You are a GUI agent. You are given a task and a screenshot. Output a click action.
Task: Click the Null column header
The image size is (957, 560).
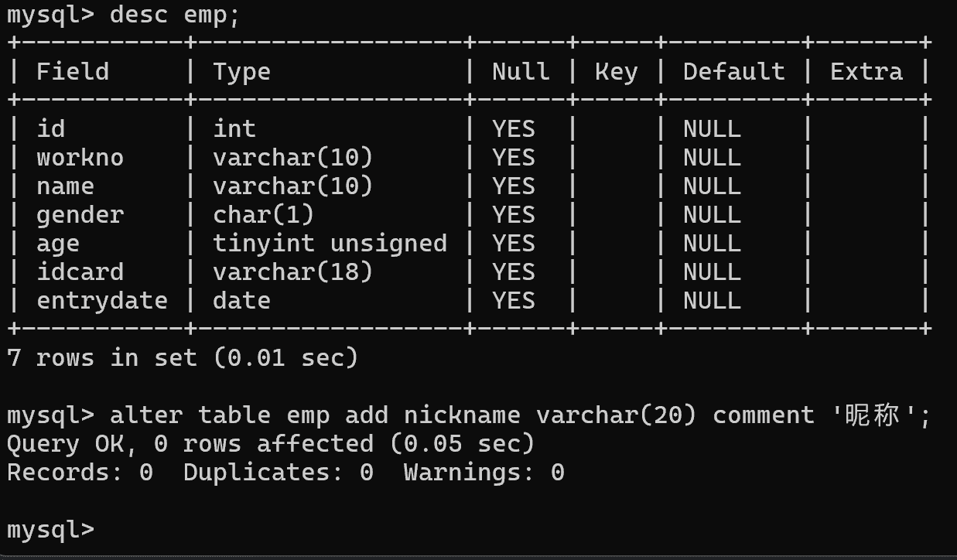click(x=521, y=72)
